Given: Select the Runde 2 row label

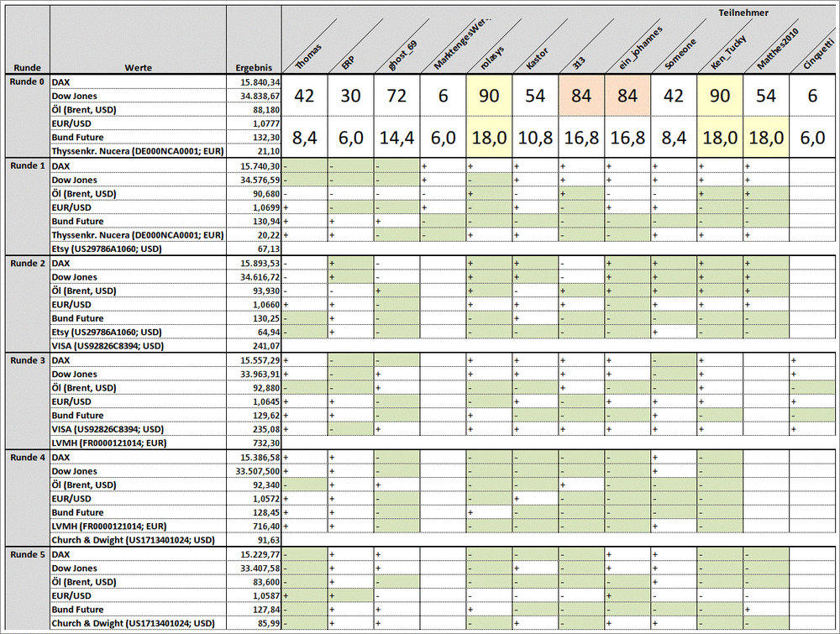Looking at the screenshot, I should (28, 263).
